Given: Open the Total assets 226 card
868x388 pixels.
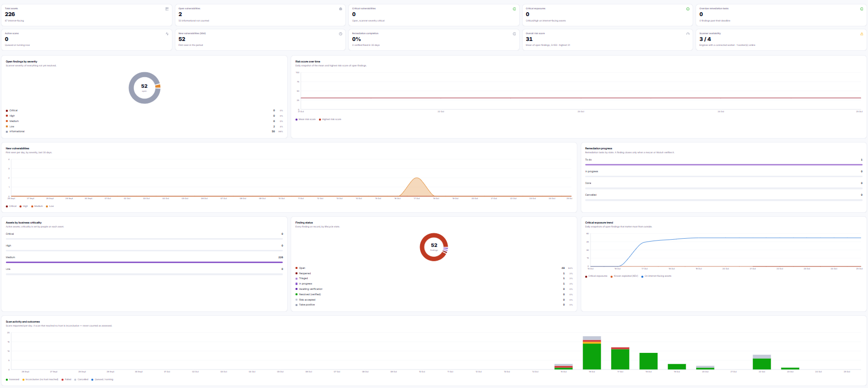Looking at the screenshot, I should click(87, 15).
